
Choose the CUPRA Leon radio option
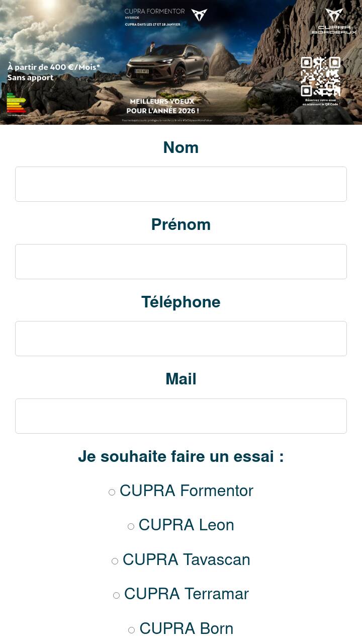[x=131, y=526]
